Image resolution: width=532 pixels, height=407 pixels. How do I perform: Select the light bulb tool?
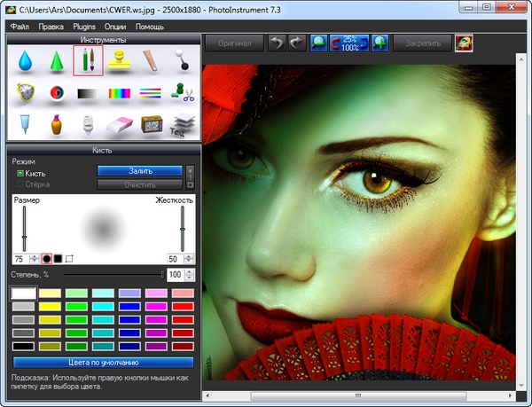(87, 126)
